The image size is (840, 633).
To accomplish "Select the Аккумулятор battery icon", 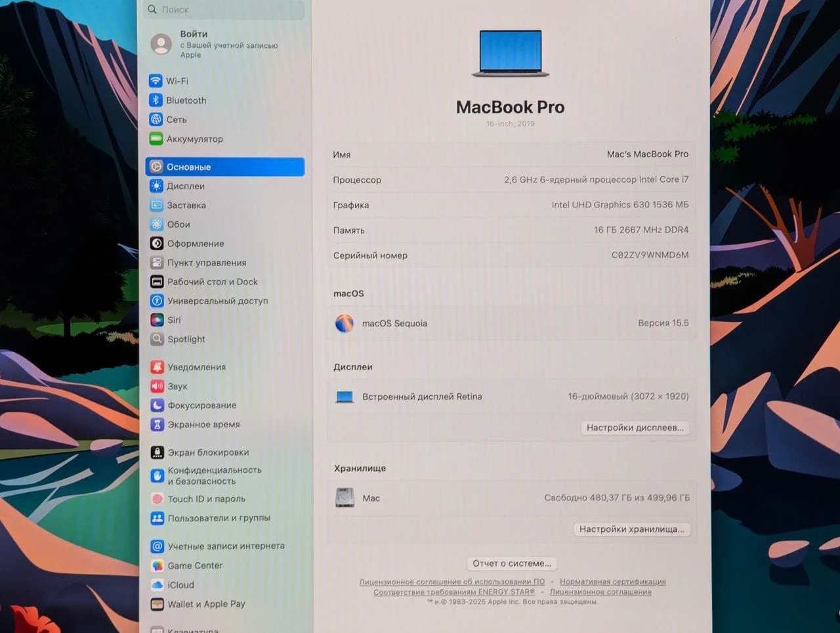I will (x=156, y=139).
